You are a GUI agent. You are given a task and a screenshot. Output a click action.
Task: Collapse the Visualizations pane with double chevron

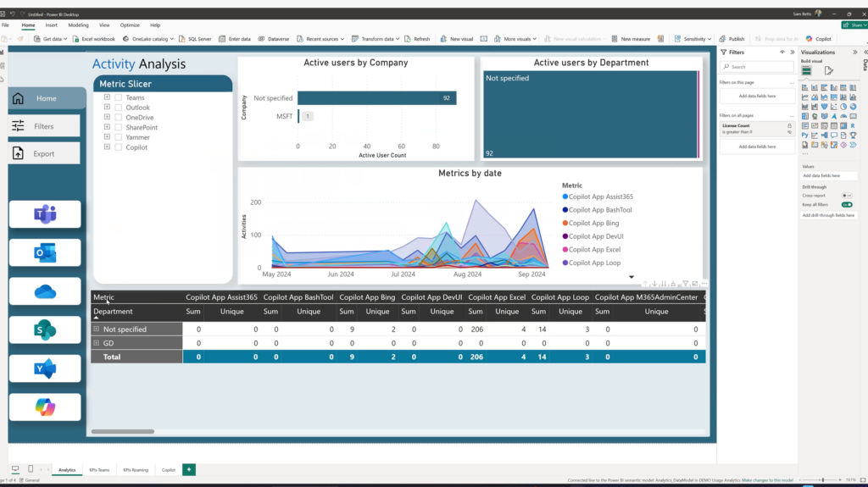coord(854,52)
